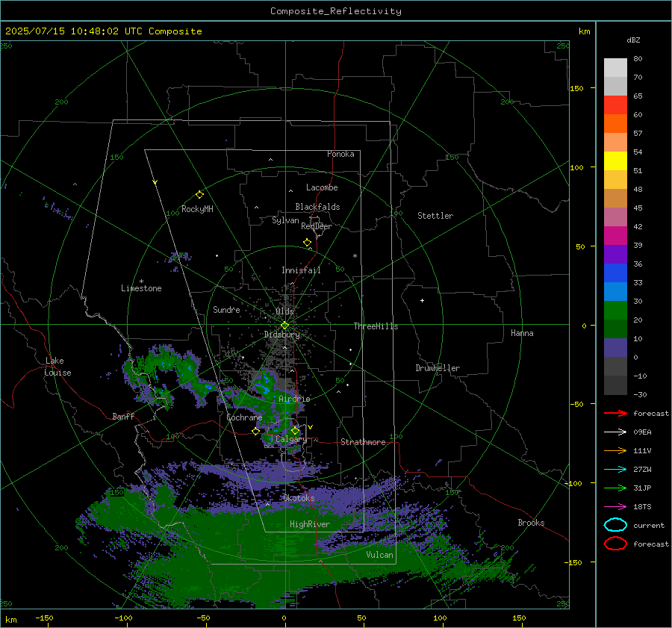Click the blue reflectivity core north of Airdrie
Image resolution: width=672 pixels, height=628 pixels.
[x=264, y=384]
